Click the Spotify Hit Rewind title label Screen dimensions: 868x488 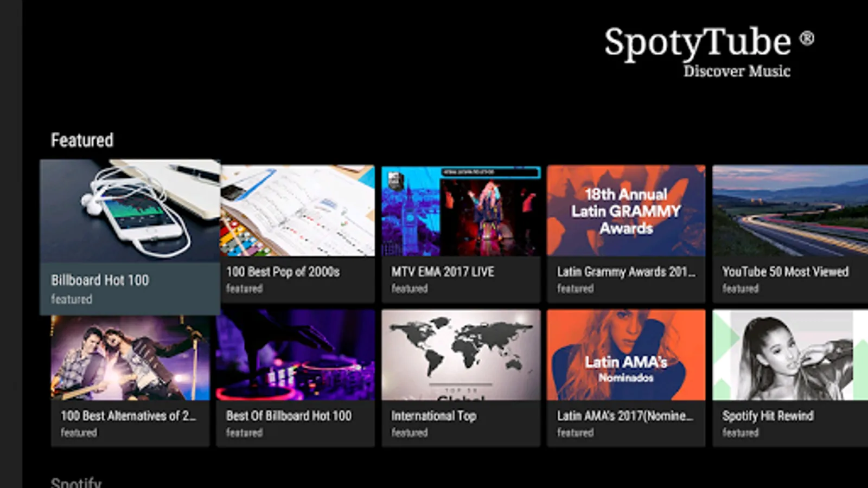[768, 416]
